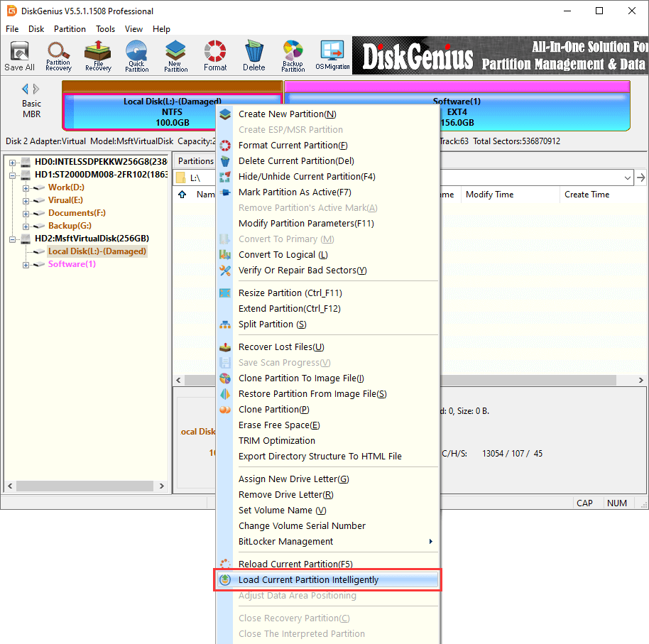This screenshot has width=649, height=644.
Task: Click icon for Create New Partition
Action: click(x=225, y=114)
